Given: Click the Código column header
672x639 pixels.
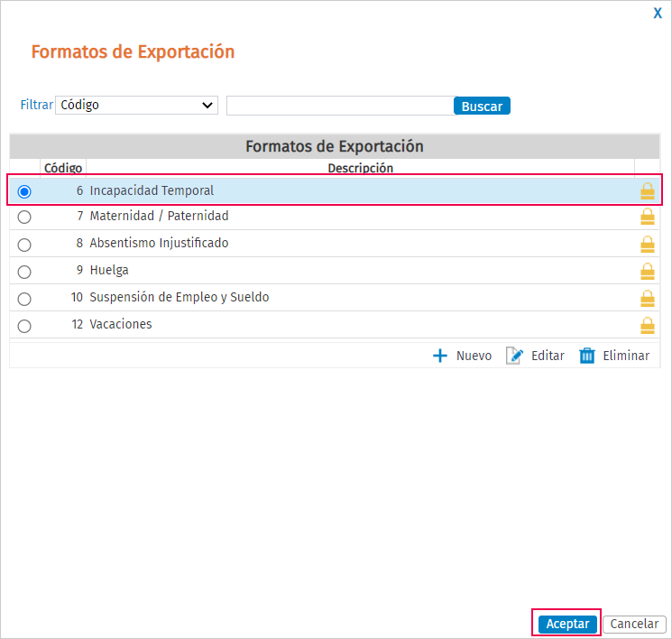Looking at the screenshot, I should [63, 168].
